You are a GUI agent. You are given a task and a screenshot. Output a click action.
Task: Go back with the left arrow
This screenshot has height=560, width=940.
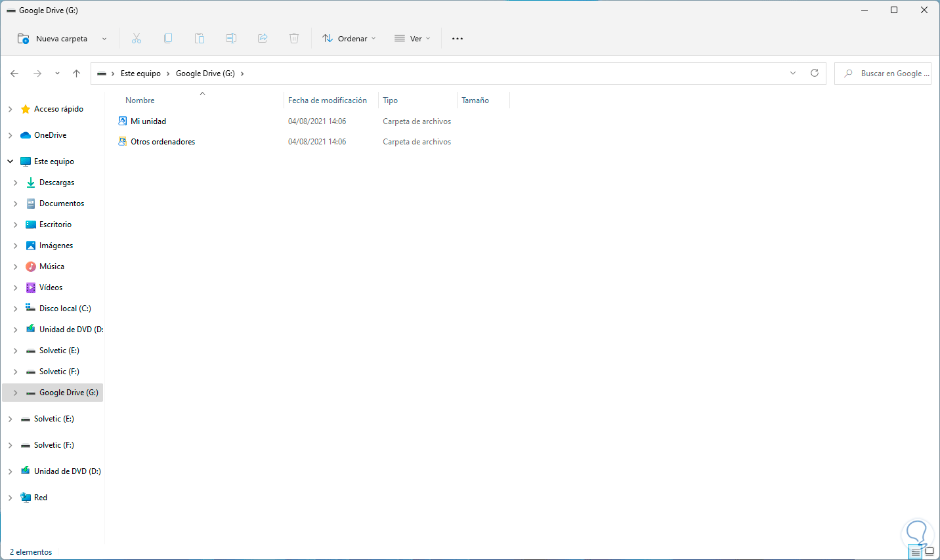coord(14,74)
